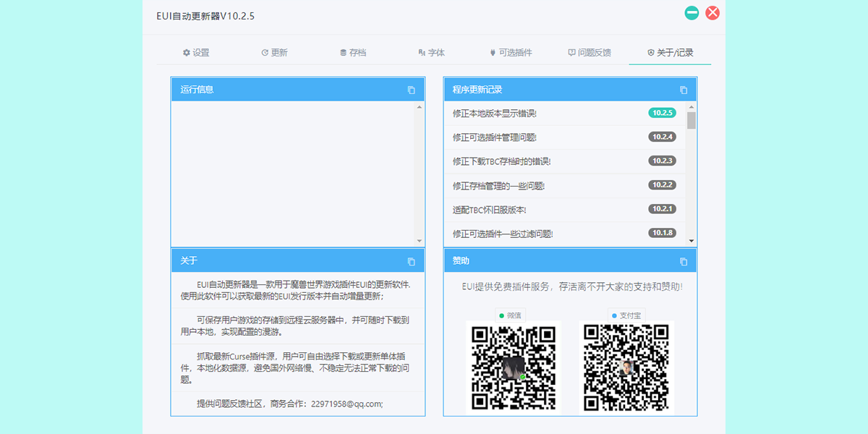
Task: Go to the 字体 font tab
Action: [x=431, y=53]
